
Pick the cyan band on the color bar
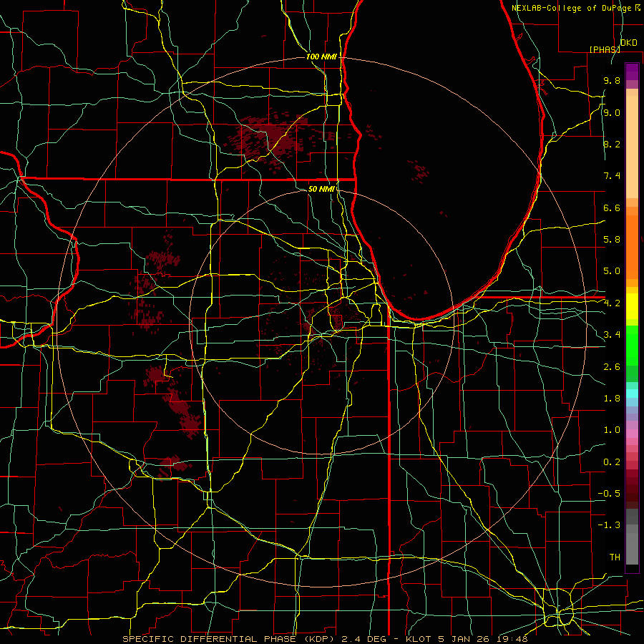pos(632,393)
